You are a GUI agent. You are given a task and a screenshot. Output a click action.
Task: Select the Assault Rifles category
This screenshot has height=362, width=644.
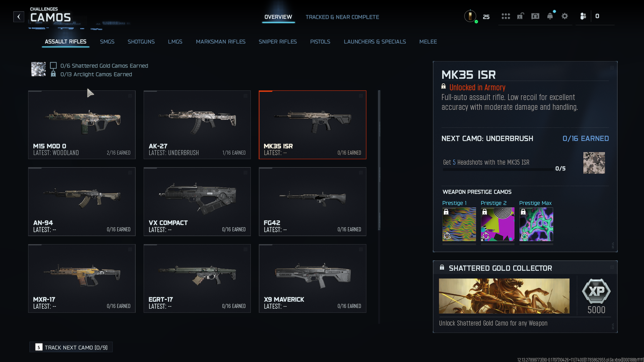[x=65, y=42]
